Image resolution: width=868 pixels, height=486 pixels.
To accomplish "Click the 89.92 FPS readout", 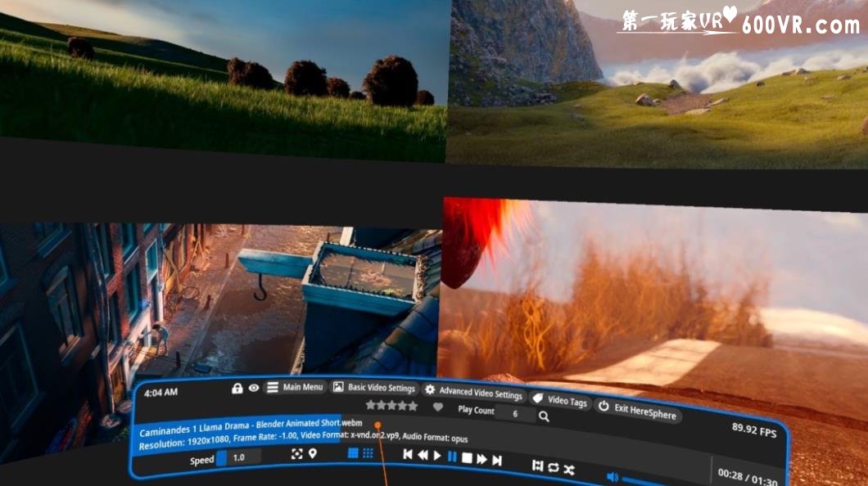I will coord(754,430).
